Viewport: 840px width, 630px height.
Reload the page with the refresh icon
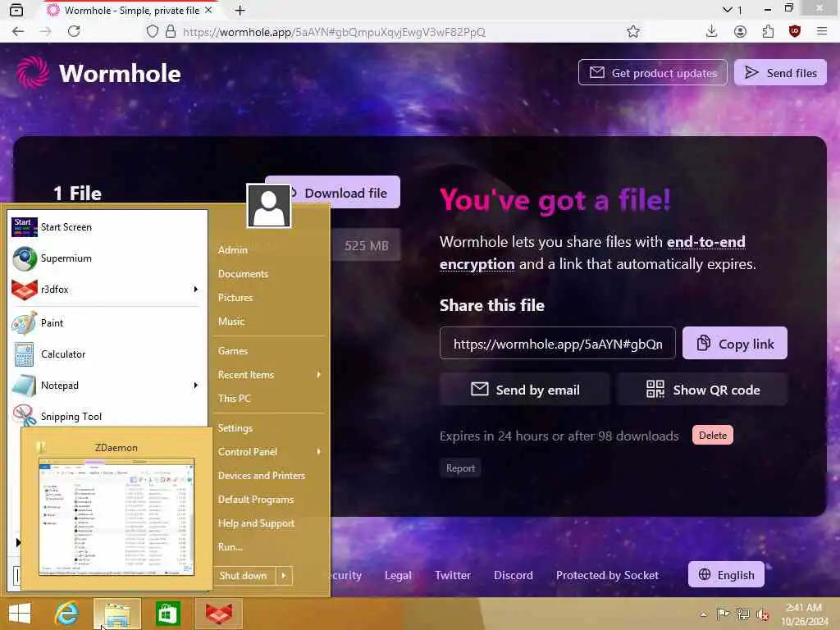tap(74, 32)
